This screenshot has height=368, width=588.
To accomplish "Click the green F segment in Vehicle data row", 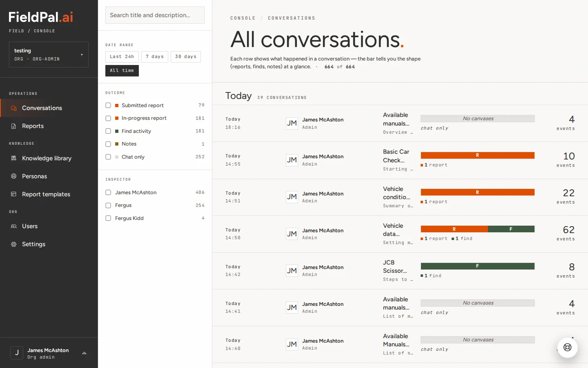I will (x=511, y=229).
